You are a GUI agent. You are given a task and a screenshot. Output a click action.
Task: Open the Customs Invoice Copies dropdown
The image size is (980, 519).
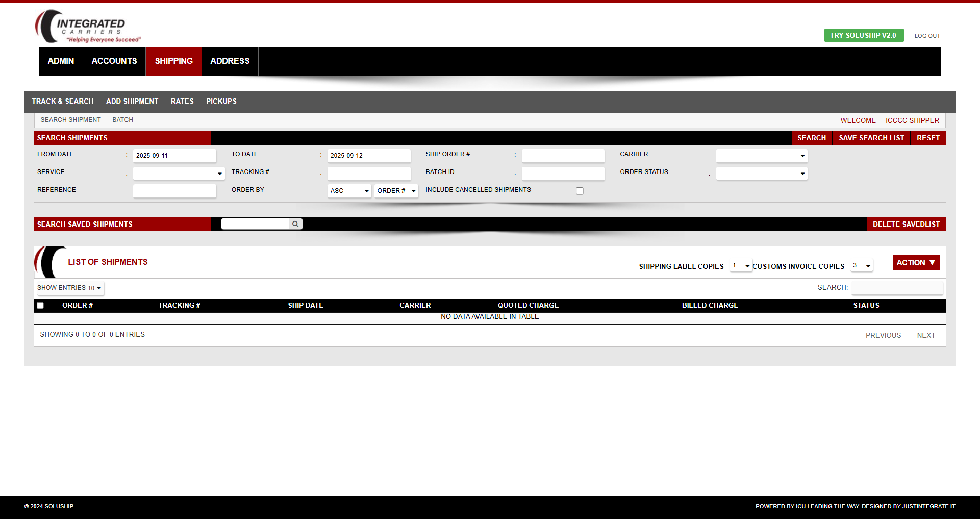click(x=862, y=266)
